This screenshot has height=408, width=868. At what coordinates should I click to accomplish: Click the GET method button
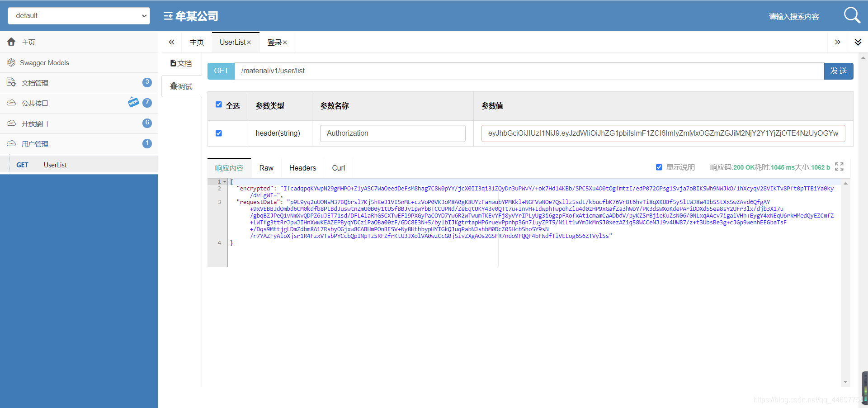coord(221,71)
